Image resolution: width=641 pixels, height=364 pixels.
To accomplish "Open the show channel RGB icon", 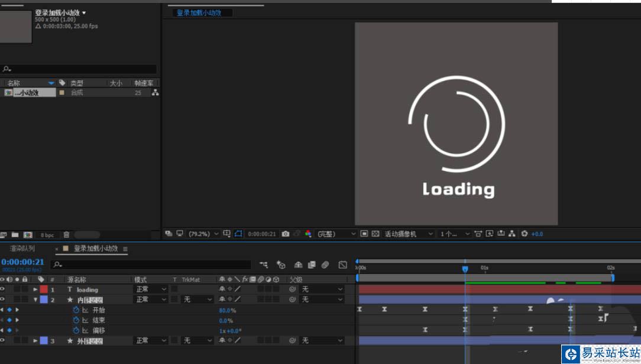I will pos(308,233).
